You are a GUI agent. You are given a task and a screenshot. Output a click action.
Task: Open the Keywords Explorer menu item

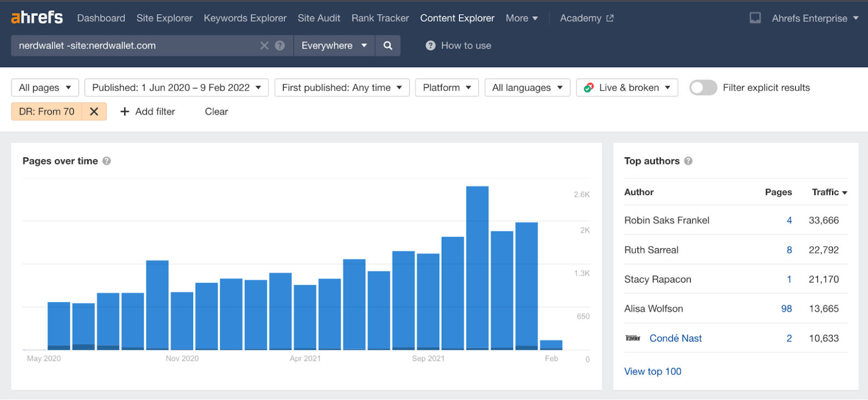pyautogui.click(x=245, y=18)
